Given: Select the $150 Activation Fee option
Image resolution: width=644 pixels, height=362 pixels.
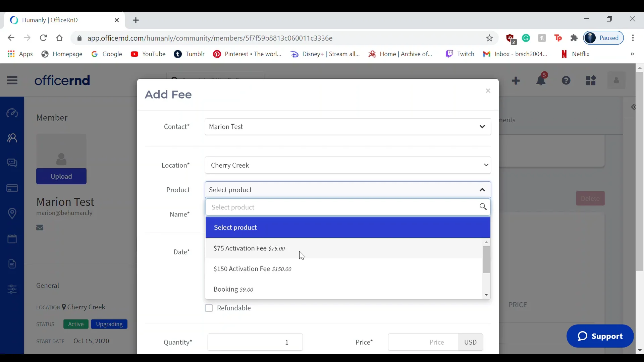Looking at the screenshot, I should pyautogui.click(x=253, y=269).
